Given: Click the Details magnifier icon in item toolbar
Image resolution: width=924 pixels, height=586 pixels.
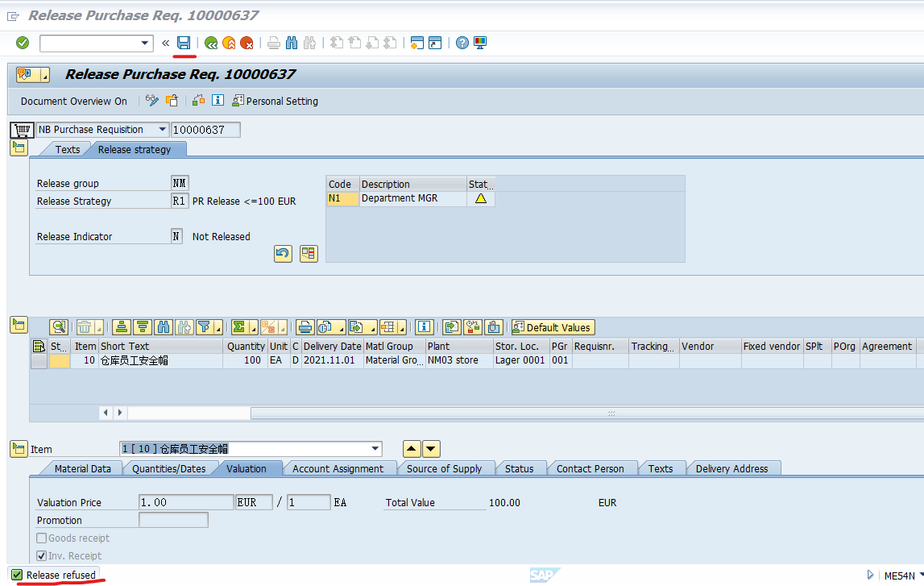Looking at the screenshot, I should pos(58,327).
